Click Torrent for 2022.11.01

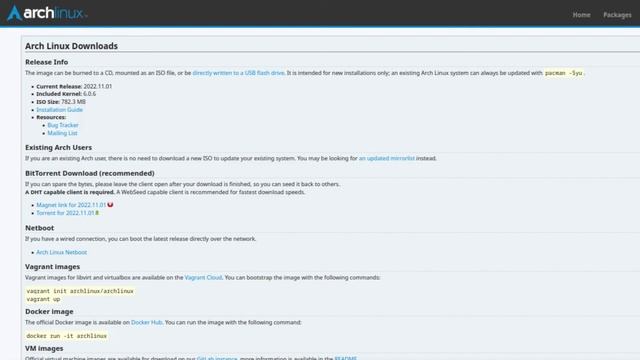pos(65,213)
